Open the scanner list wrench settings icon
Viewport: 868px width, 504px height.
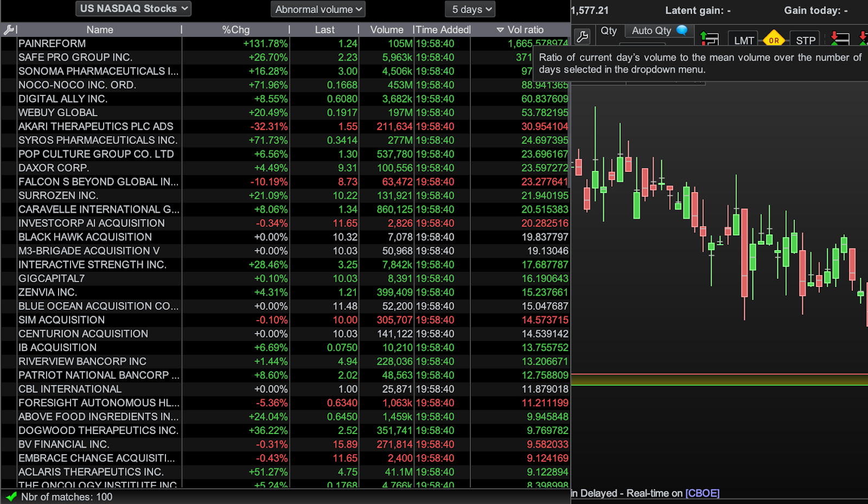tap(9, 30)
